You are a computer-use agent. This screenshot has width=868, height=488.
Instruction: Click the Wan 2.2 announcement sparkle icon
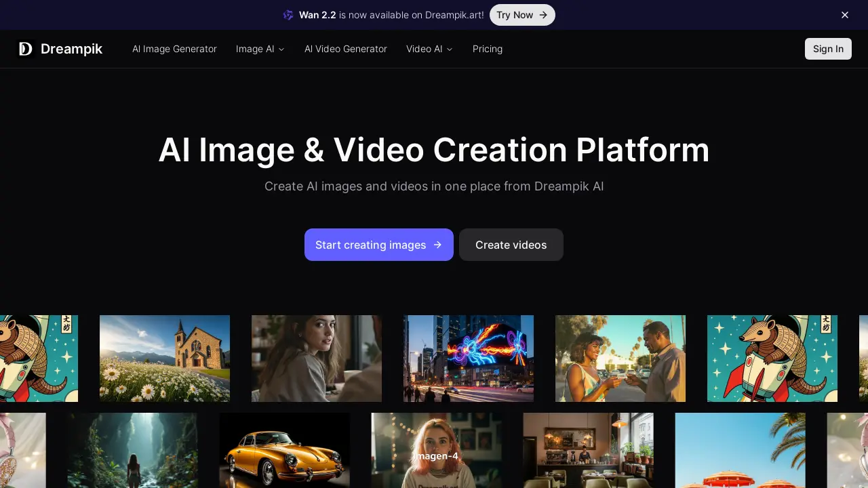(x=288, y=15)
